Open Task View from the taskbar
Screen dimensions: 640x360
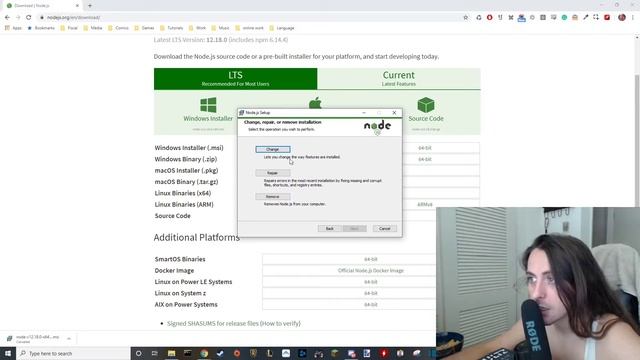tap(155, 353)
